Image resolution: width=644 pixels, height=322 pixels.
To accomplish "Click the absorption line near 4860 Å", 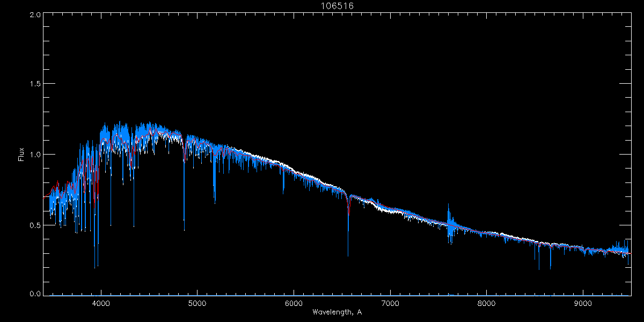I will click(x=184, y=185).
